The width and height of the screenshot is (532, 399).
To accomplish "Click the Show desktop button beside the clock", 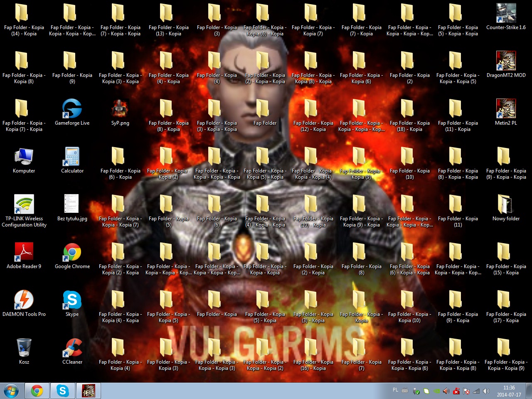I will click(x=529, y=391).
